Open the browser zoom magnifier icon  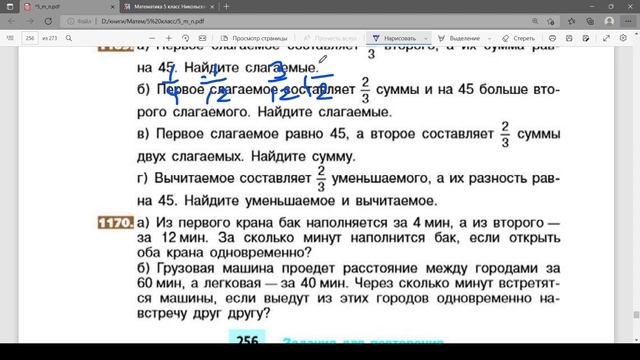click(535, 21)
